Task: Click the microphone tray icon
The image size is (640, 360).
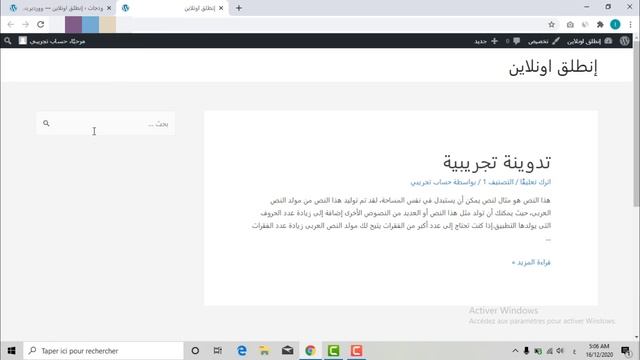Action: coord(527,351)
